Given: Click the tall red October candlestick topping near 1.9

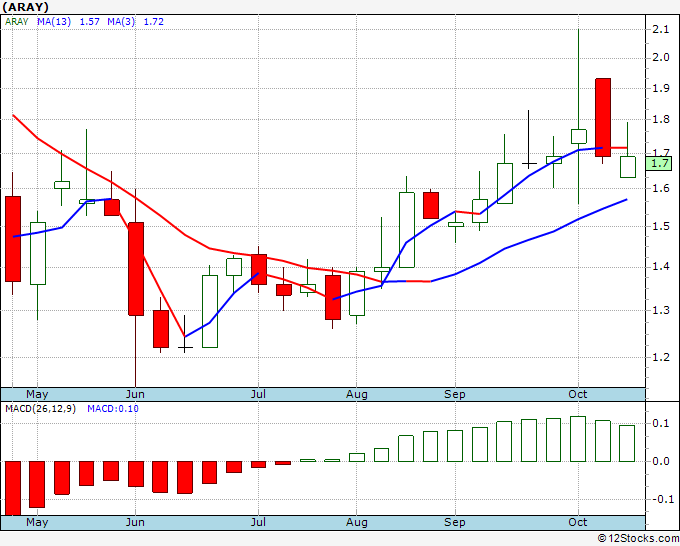Looking at the screenshot, I should (603, 118).
